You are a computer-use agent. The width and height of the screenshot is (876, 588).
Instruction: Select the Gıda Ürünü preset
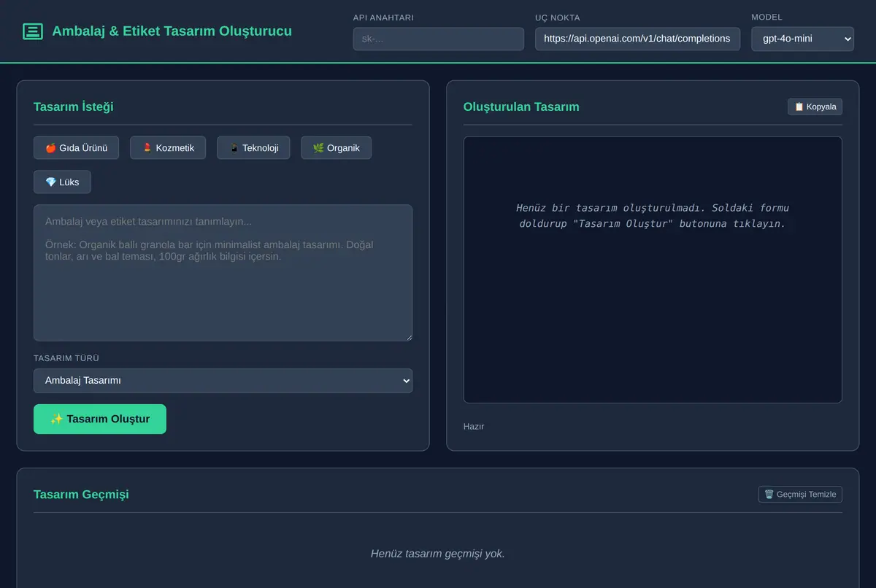click(77, 148)
